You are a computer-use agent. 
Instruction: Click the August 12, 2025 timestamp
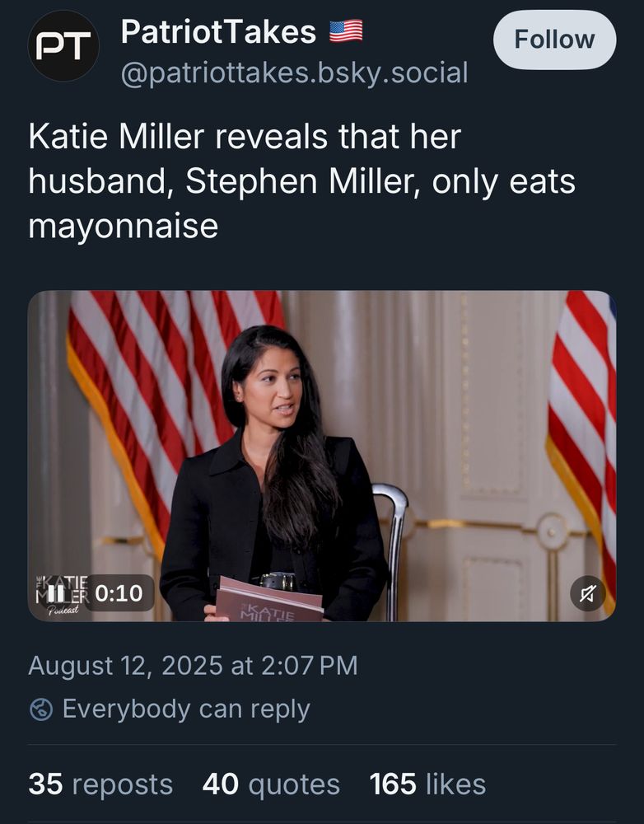193,665
